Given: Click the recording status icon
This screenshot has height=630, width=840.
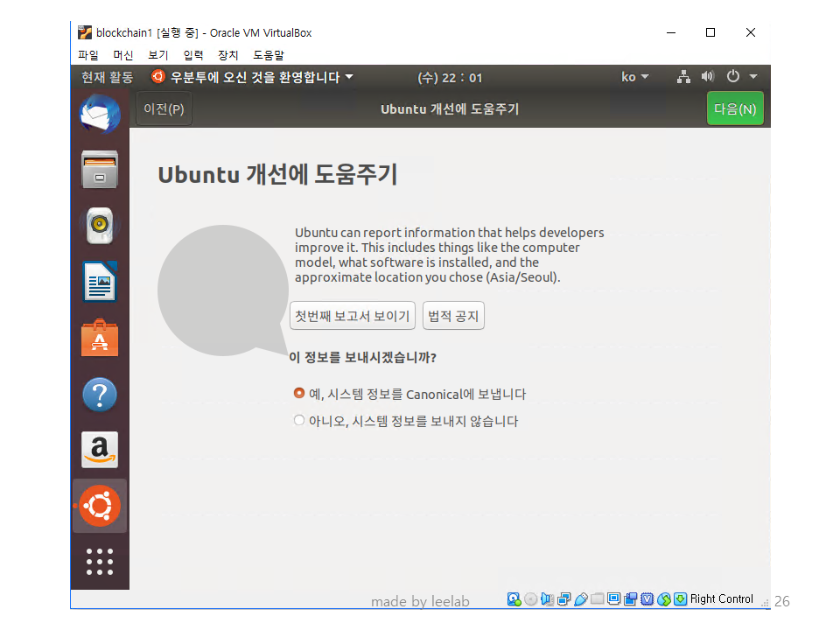Looking at the screenshot, I should [631, 599].
